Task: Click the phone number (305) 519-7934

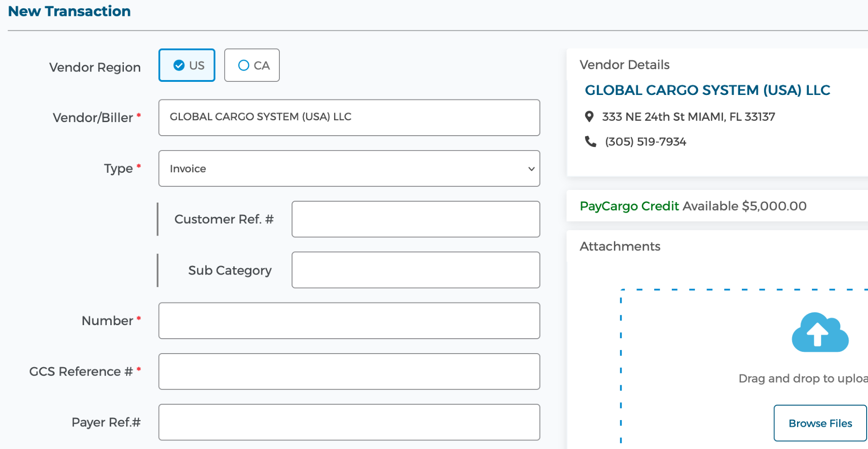Action: tap(645, 142)
